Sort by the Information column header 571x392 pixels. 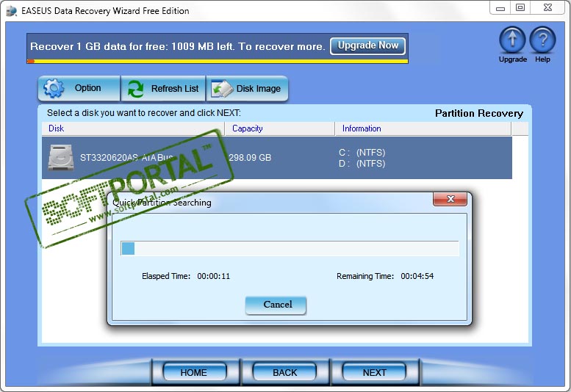tap(423, 128)
